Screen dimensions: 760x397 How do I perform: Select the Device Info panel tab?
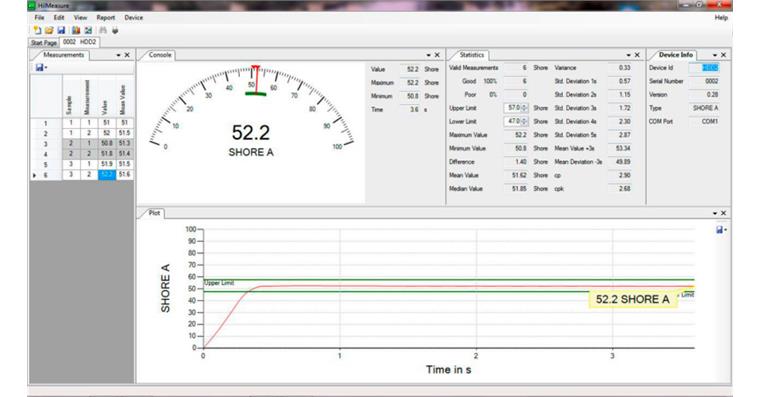[x=676, y=55]
